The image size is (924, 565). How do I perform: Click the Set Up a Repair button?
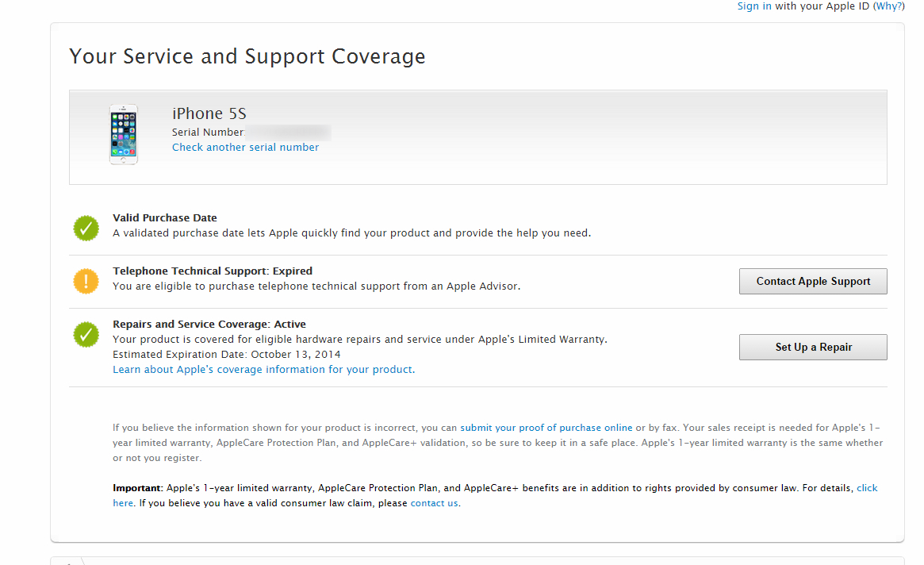tap(813, 348)
